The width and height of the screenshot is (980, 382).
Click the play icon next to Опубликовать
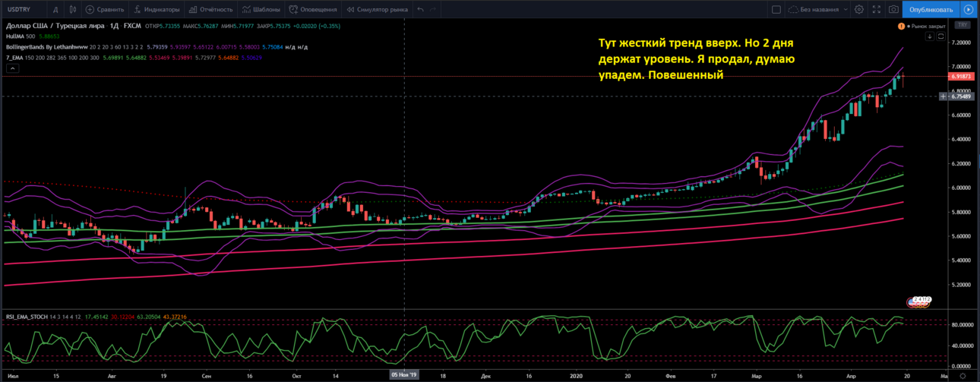coord(968,10)
